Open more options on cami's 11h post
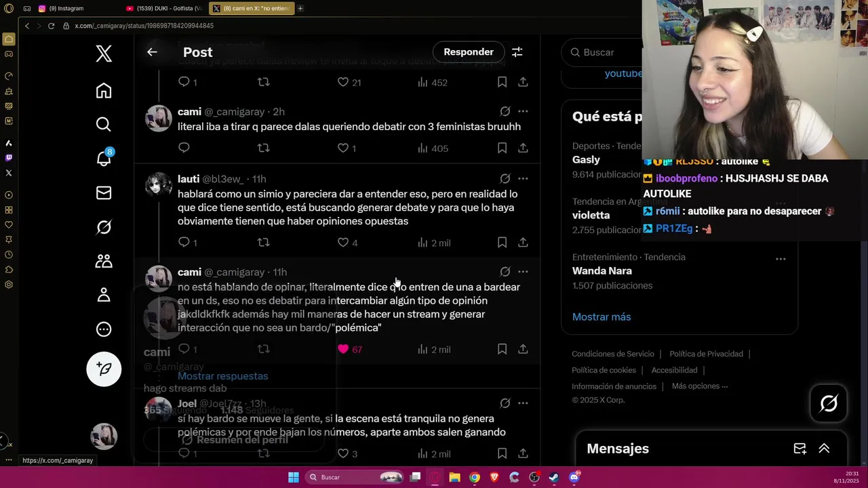The height and width of the screenshot is (488, 868). pos(523,272)
